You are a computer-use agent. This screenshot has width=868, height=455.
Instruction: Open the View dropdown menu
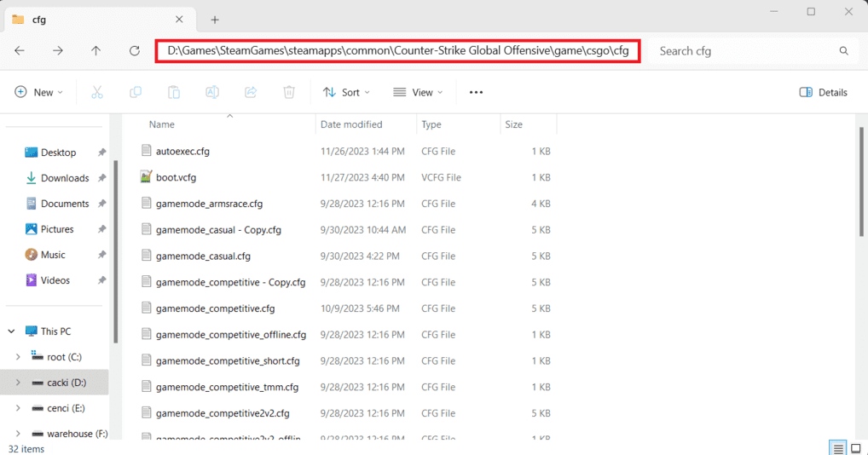pos(418,92)
